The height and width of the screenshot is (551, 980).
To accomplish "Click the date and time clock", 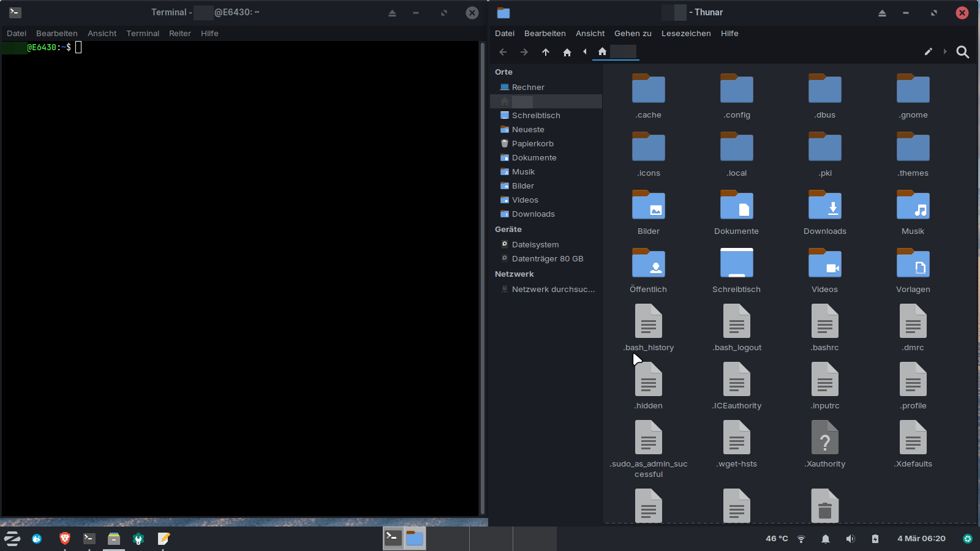I will 921,539.
